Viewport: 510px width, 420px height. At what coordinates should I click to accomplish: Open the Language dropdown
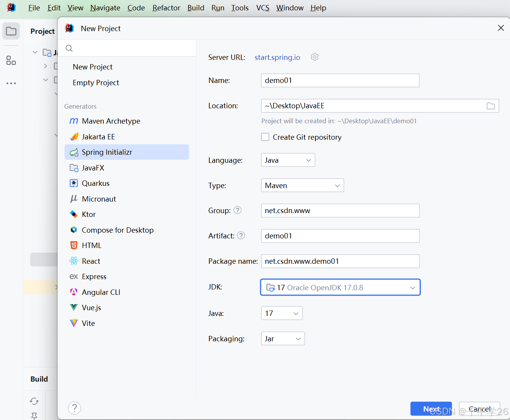[x=288, y=160]
